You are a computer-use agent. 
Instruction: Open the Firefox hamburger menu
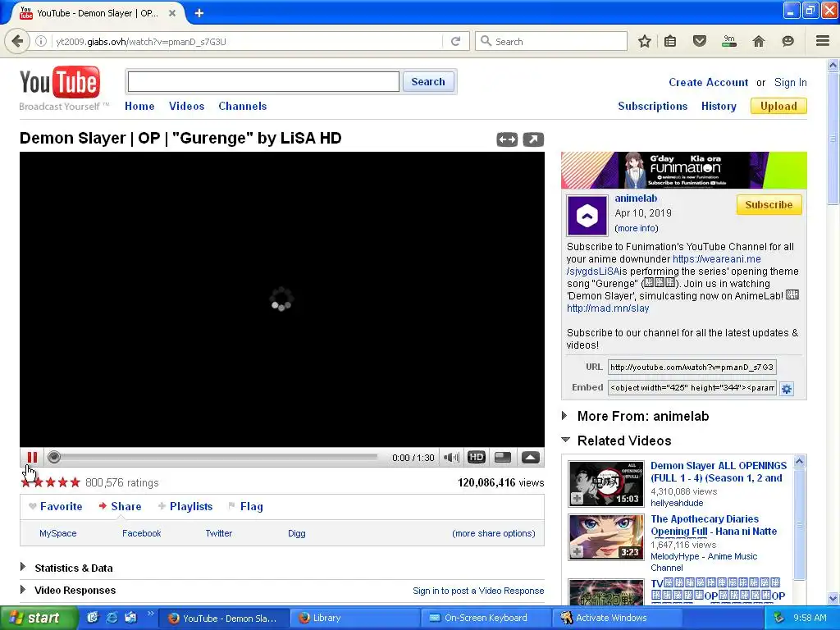(823, 41)
